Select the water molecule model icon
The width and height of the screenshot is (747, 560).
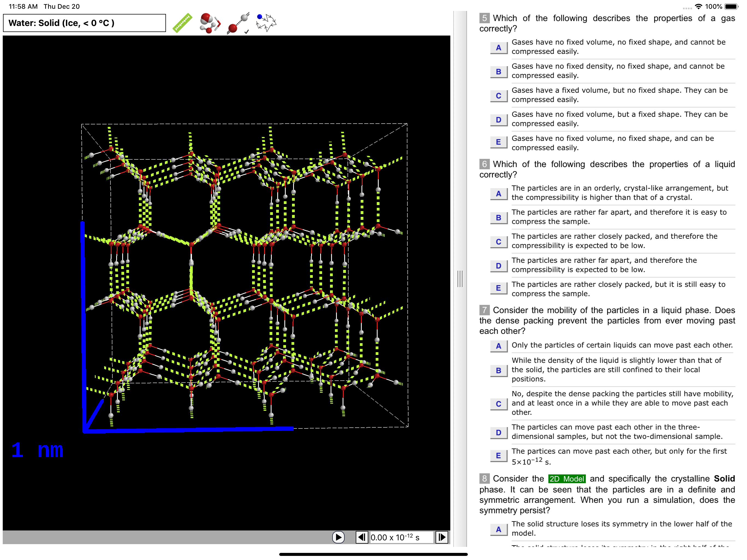(210, 23)
